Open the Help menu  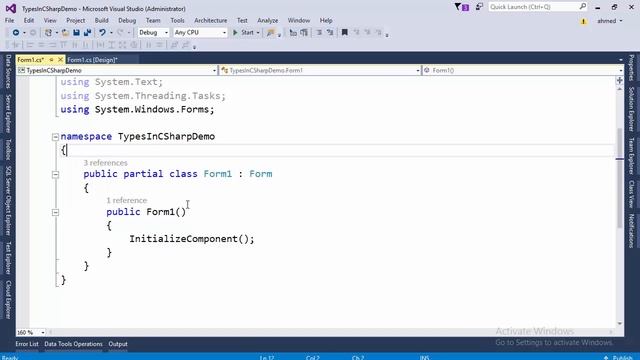pos(326,20)
